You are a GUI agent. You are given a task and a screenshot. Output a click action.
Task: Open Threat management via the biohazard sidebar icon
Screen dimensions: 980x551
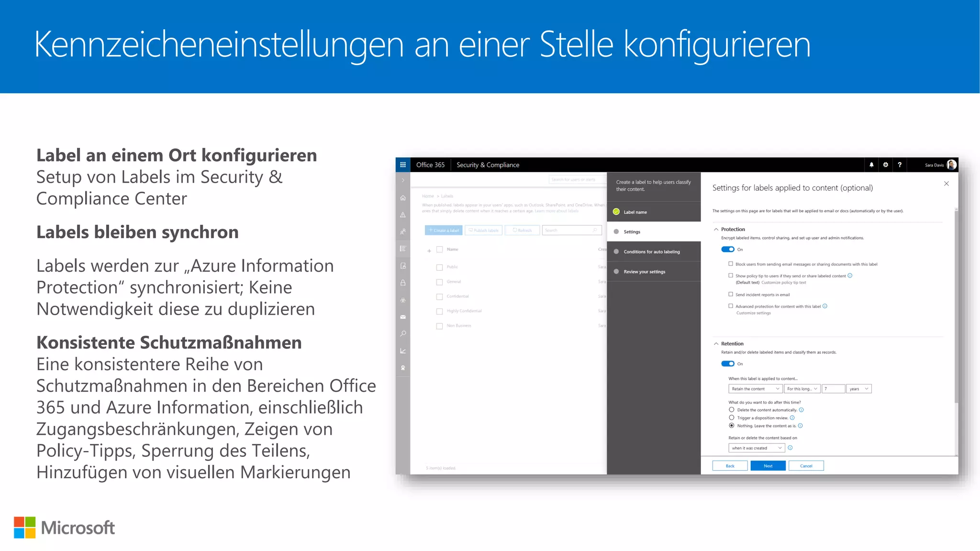point(403,300)
